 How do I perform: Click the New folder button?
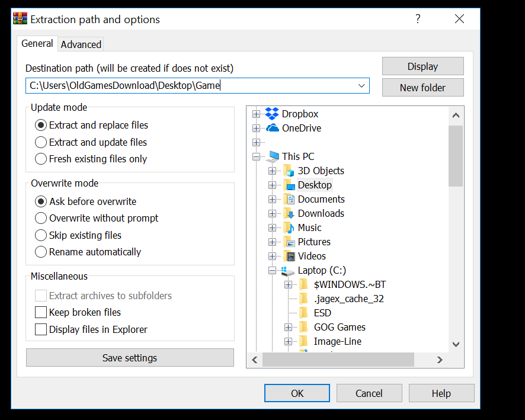click(x=422, y=88)
